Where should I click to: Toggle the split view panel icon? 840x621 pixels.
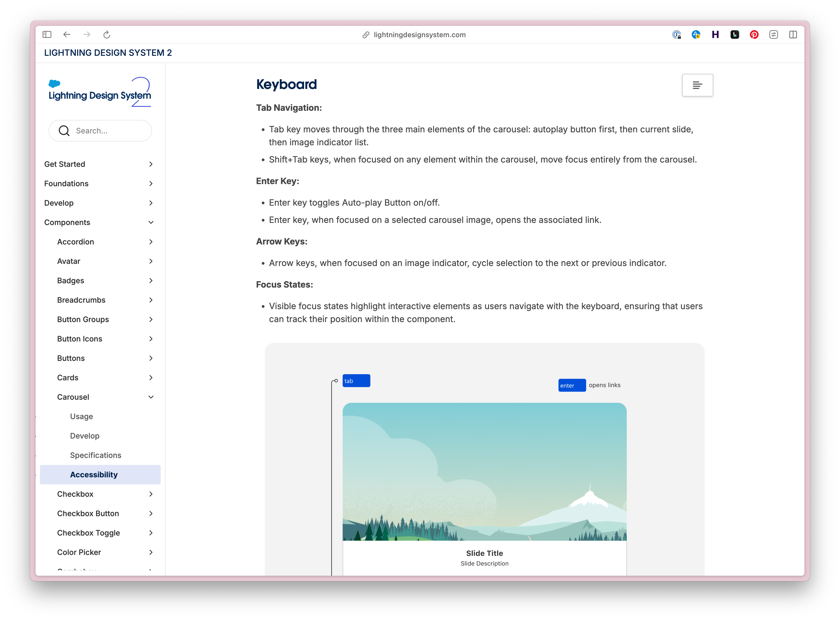click(793, 34)
